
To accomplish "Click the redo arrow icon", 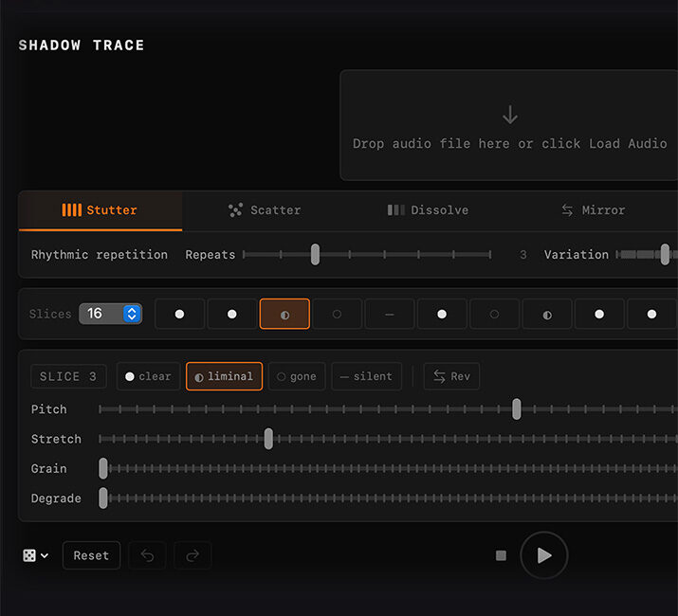I will [x=192, y=555].
